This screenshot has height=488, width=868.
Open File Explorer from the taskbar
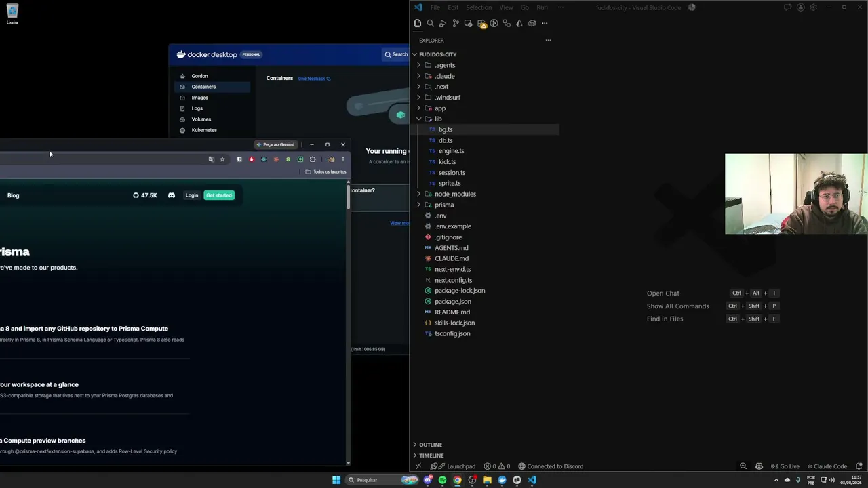(487, 480)
